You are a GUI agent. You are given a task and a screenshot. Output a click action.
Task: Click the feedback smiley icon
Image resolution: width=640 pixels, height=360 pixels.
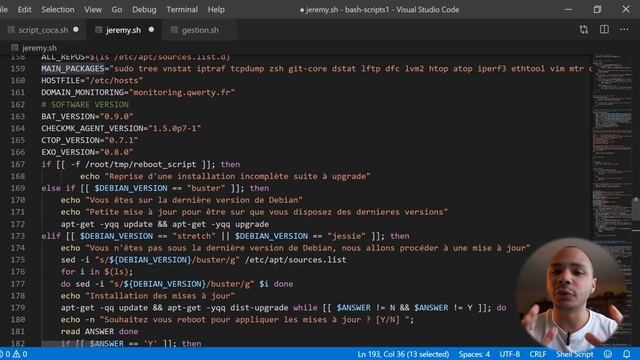pyautogui.click(x=608, y=354)
